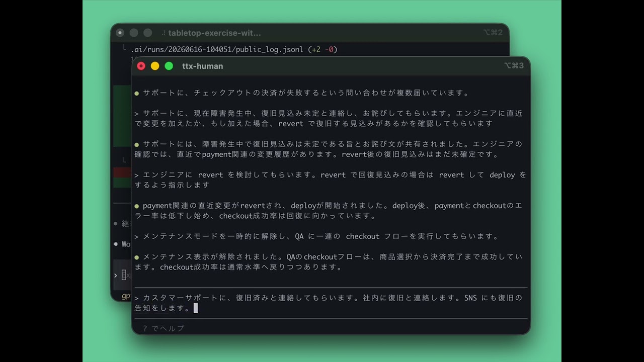Click the line サポートには、障害発生中で復旧見込みは未定である
644x362 pixels.
pos(329,149)
